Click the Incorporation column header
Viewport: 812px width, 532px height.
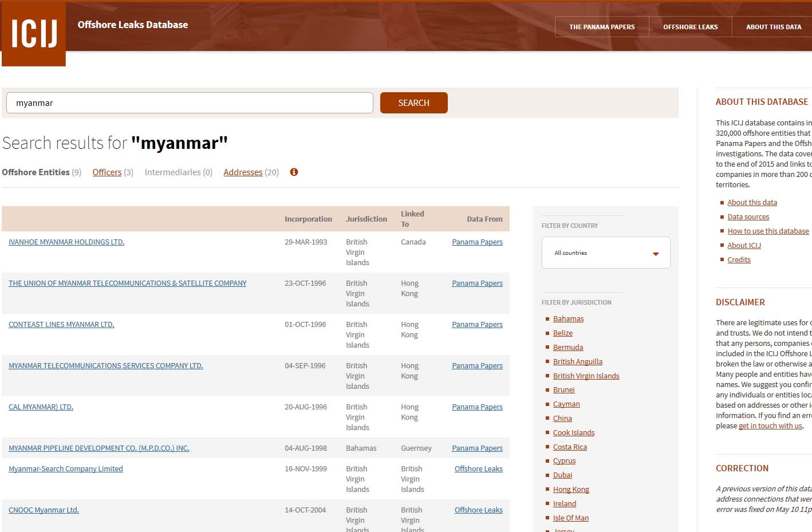pyautogui.click(x=308, y=219)
